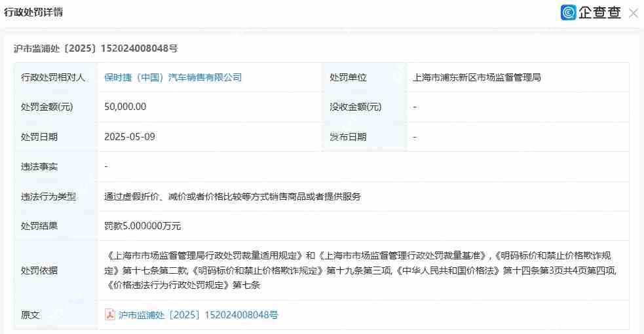644x334 pixels.
Task: Select the heading 沪市监浦处〔2025〕152024008048号
Action: (96, 48)
